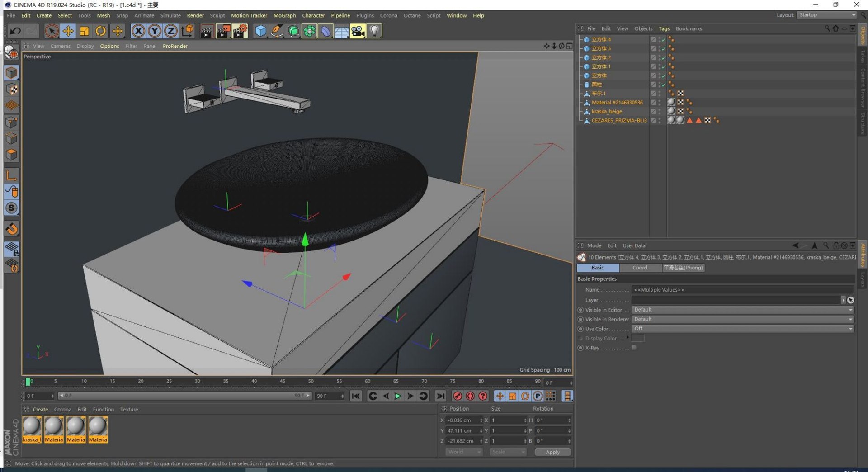Click the Undo arrow icon
The image size is (868, 472).
point(15,31)
